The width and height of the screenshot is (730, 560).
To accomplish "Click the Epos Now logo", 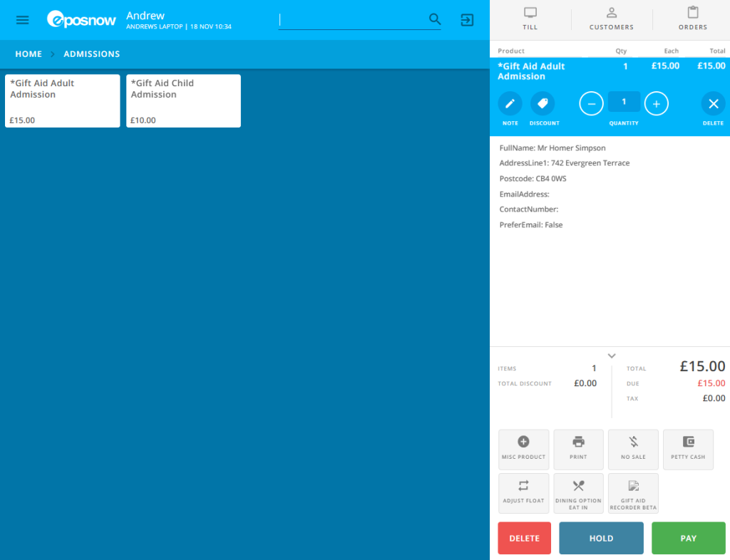I will [x=81, y=19].
